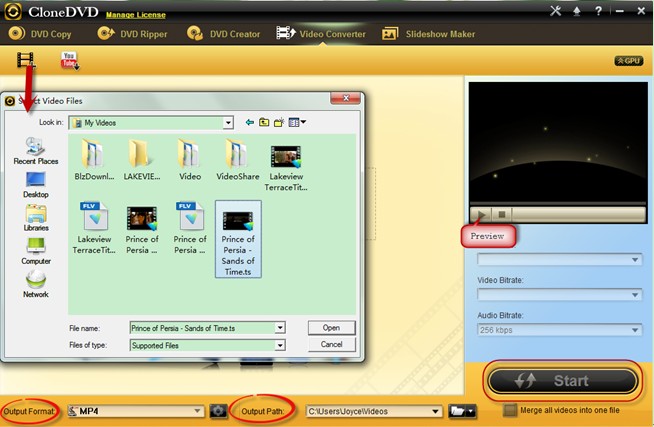Click the Cancel button
This screenshot has width=654, height=427.
coord(332,344)
